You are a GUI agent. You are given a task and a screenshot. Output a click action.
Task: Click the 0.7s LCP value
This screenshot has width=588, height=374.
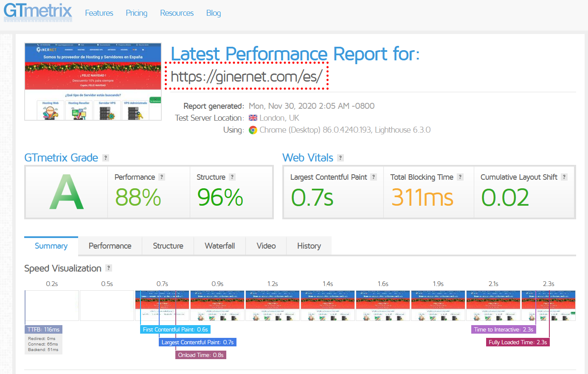pyautogui.click(x=312, y=198)
